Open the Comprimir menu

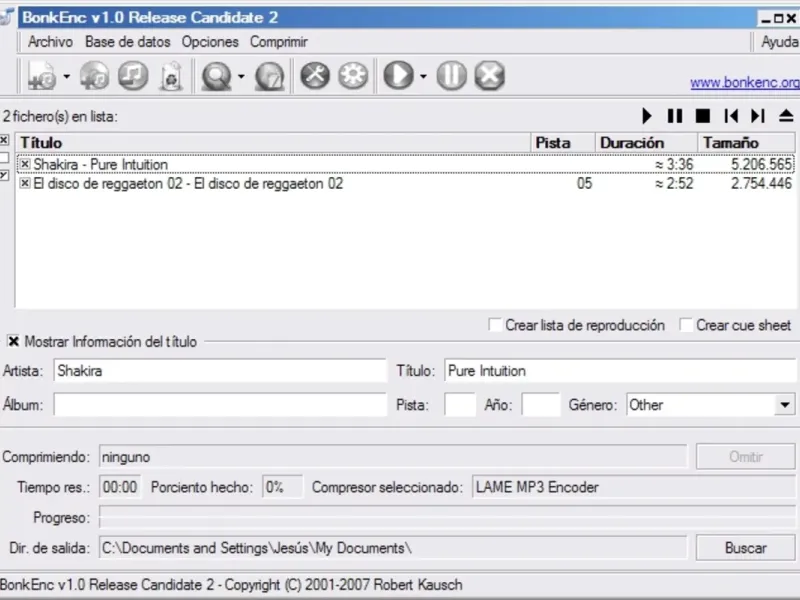click(279, 42)
